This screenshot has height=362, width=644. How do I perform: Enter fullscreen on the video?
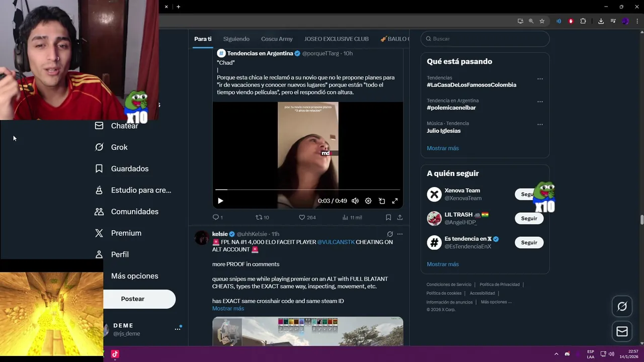(395, 201)
